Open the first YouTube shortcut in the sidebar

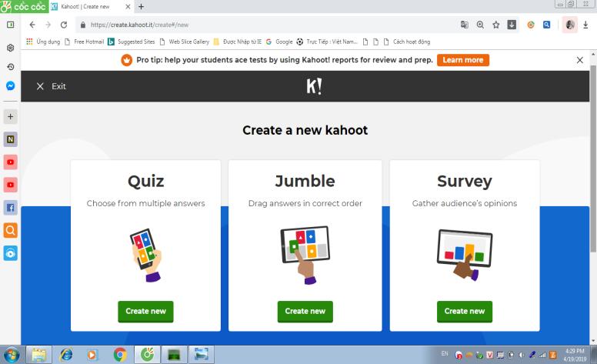pyautogui.click(x=10, y=162)
